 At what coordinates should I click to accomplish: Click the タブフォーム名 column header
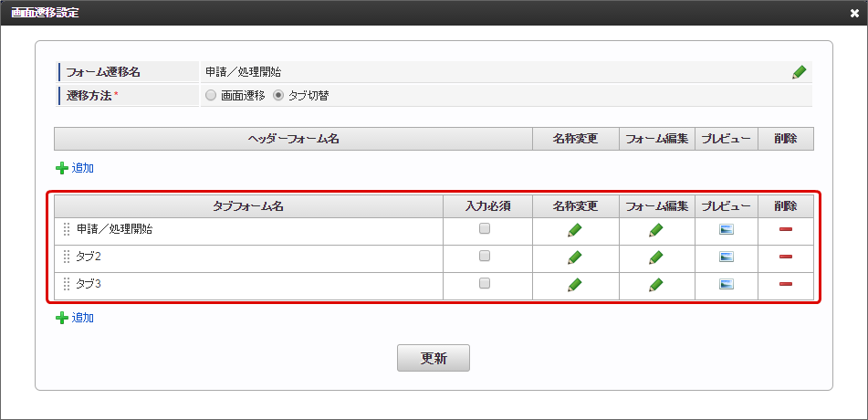pyautogui.click(x=248, y=206)
